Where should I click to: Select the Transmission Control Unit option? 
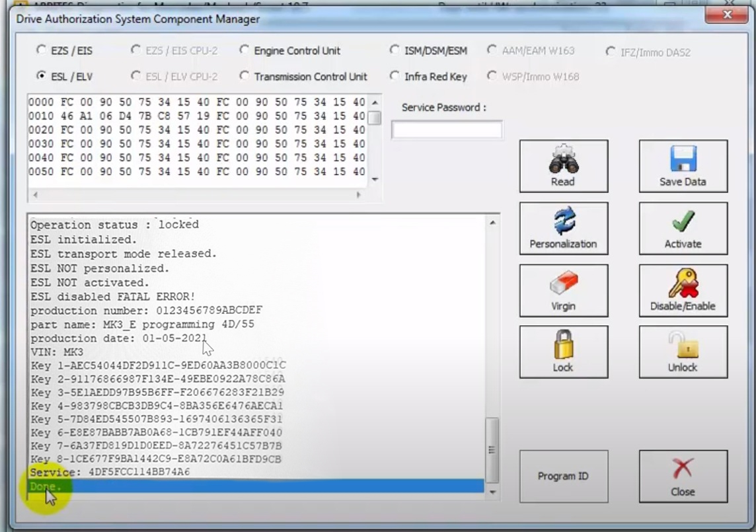point(245,77)
